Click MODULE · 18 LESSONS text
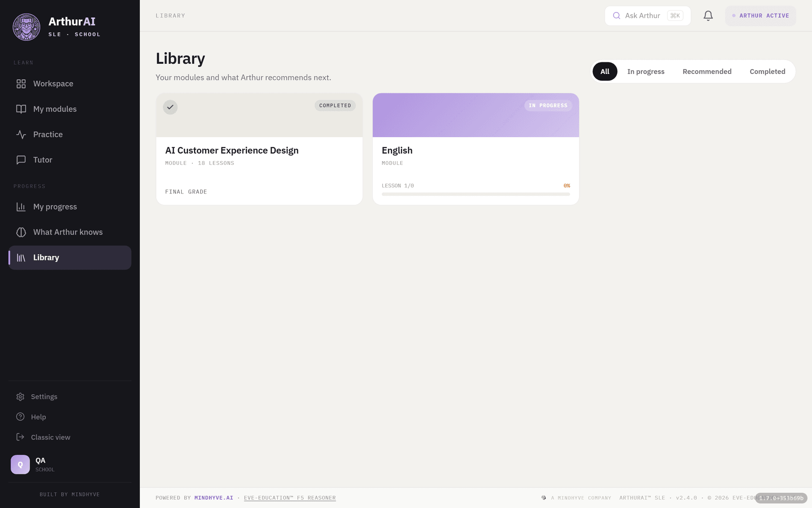The height and width of the screenshot is (508, 812). [x=199, y=163]
